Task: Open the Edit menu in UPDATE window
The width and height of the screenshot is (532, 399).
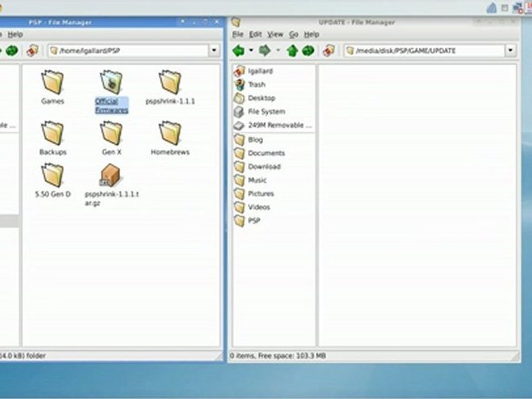Action: tap(255, 34)
